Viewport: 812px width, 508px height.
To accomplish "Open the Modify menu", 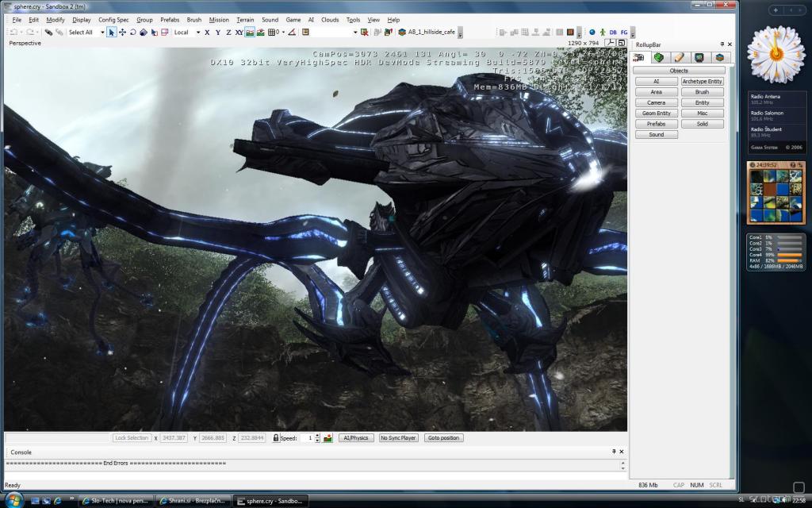I will point(56,20).
